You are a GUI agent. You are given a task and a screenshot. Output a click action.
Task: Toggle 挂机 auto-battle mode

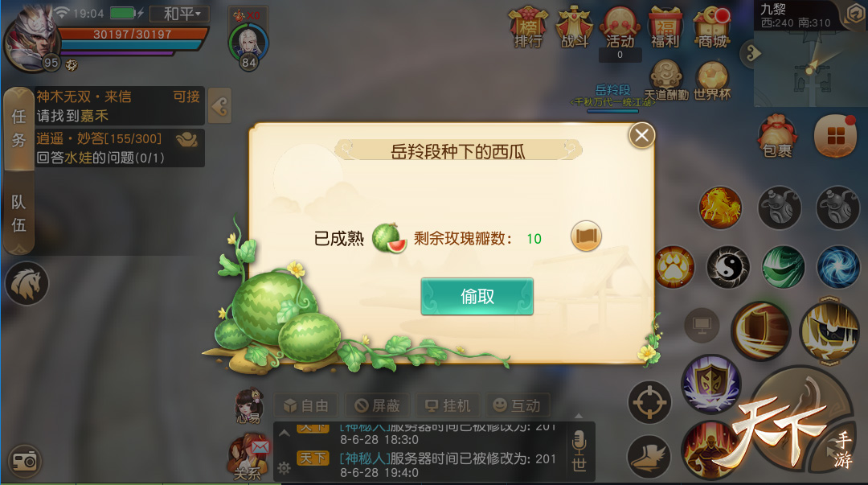point(448,405)
